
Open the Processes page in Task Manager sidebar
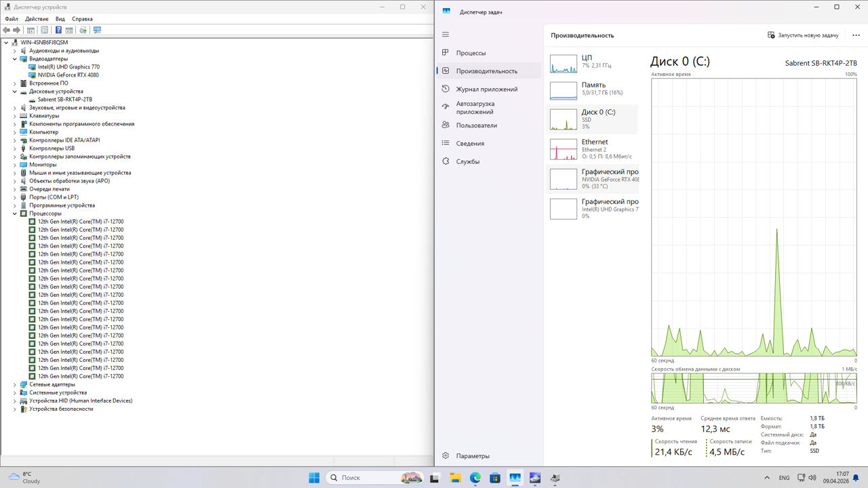(x=471, y=53)
